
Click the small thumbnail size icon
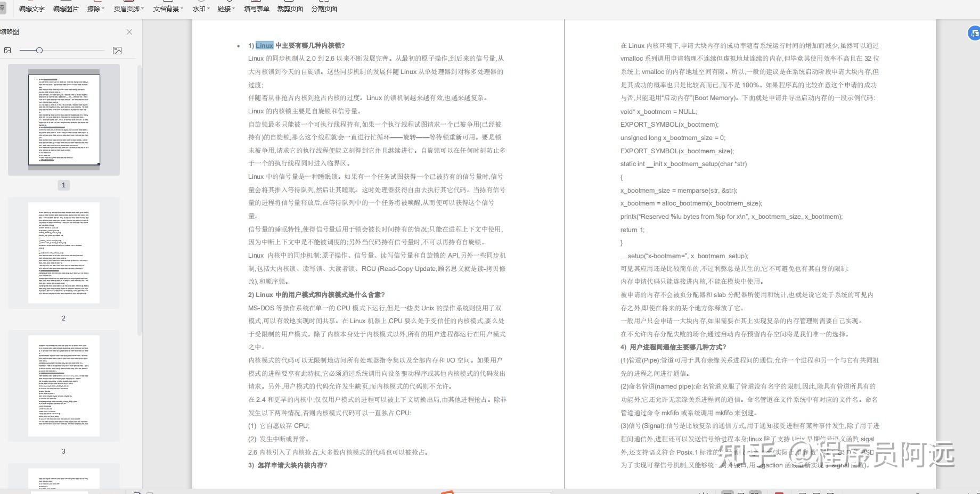(x=7, y=51)
